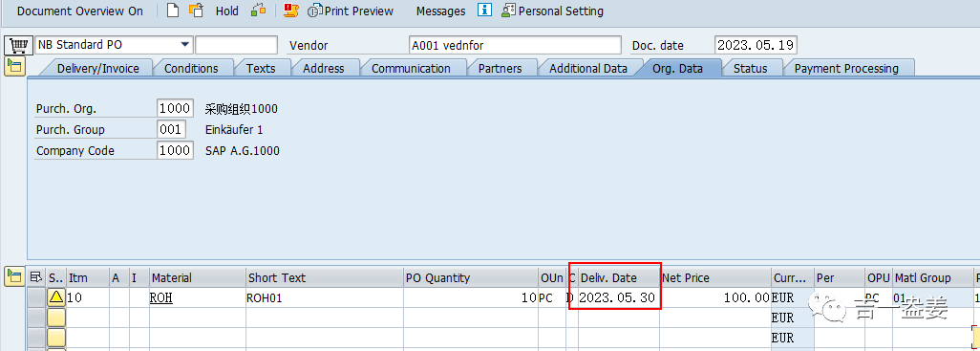
Task: Click the yellow warning status on item 10
Action: [x=56, y=297]
